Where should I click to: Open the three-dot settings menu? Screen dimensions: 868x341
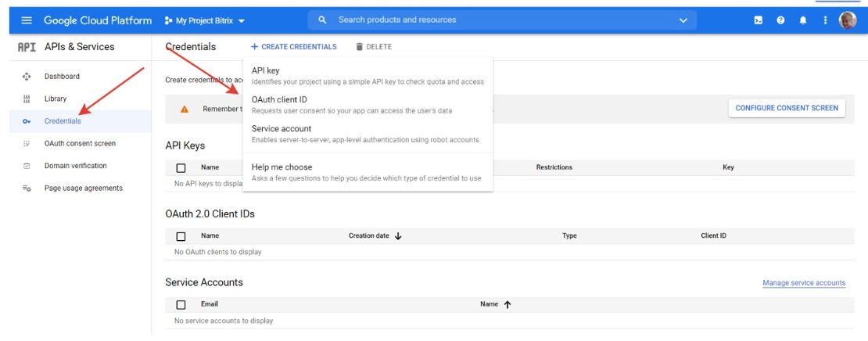(x=825, y=20)
